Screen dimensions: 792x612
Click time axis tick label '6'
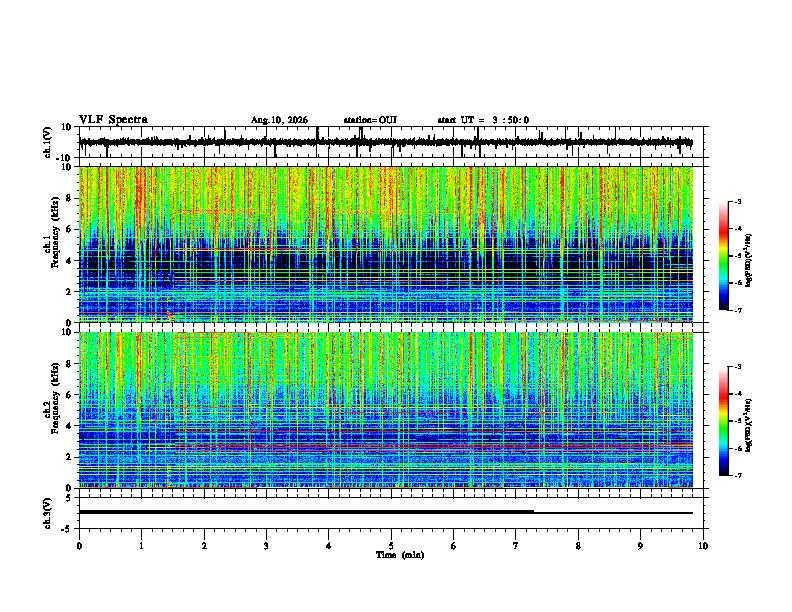454,546
